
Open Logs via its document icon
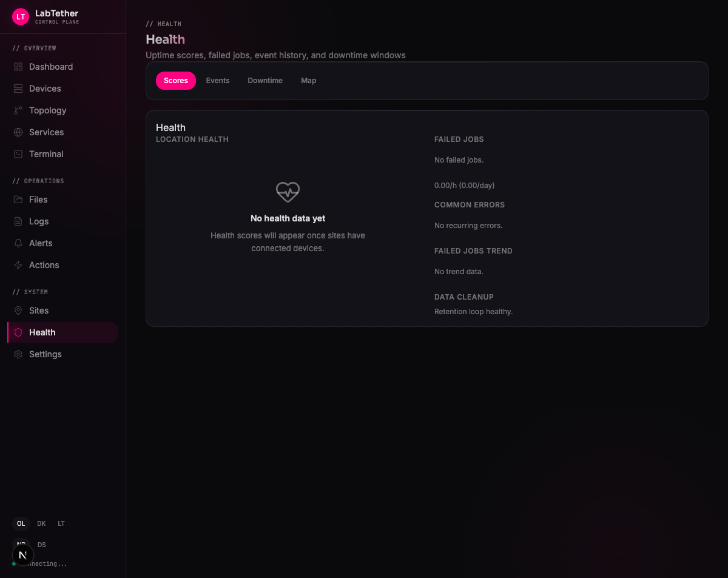click(x=18, y=221)
